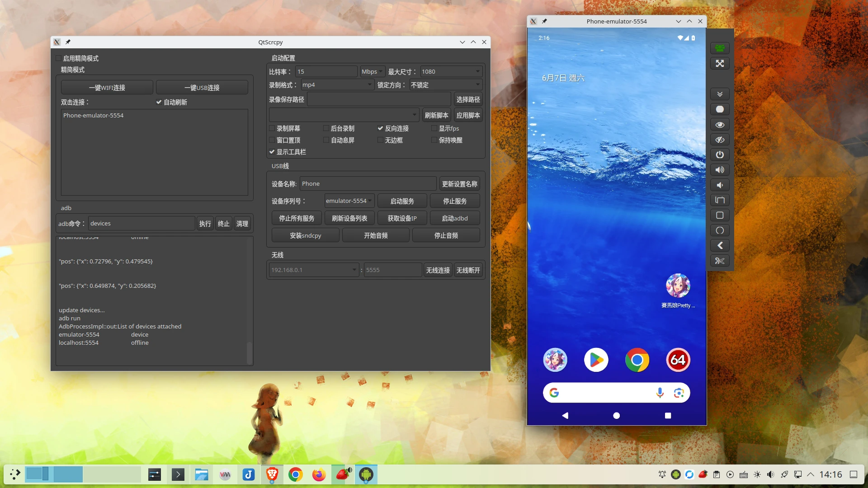Enable the 录制屏幕 checkbox
This screenshot has width=868, height=488.
point(272,128)
